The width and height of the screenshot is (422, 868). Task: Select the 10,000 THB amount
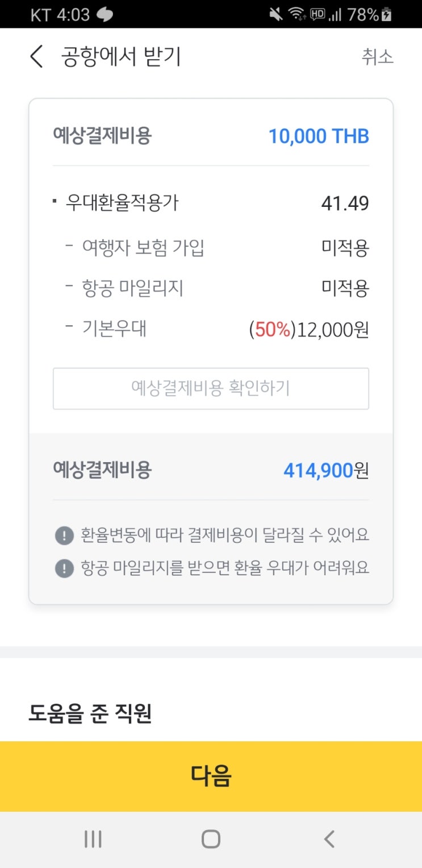pyautogui.click(x=318, y=136)
